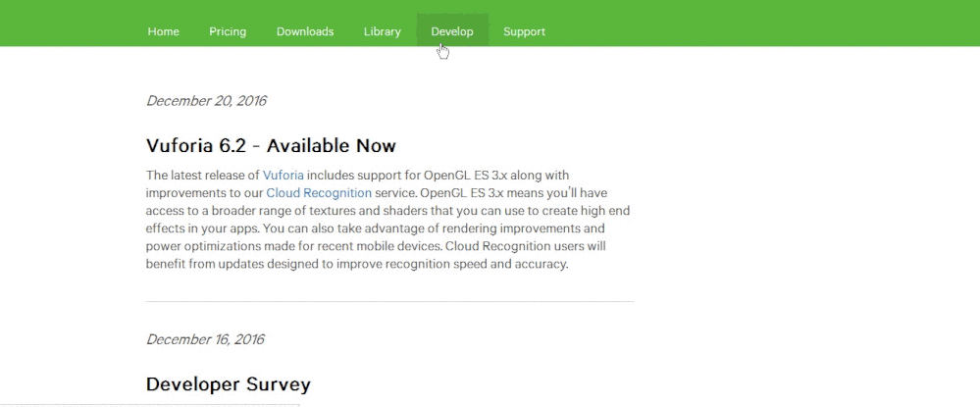This screenshot has height=407, width=980.
Task: Click the 'The latest release of' opening text
Action: click(202, 175)
